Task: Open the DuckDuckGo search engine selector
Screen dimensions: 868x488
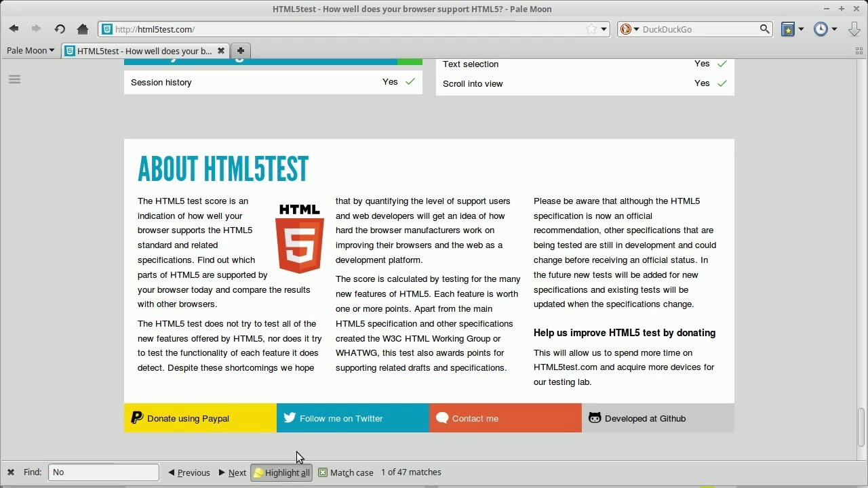Action: click(x=630, y=29)
